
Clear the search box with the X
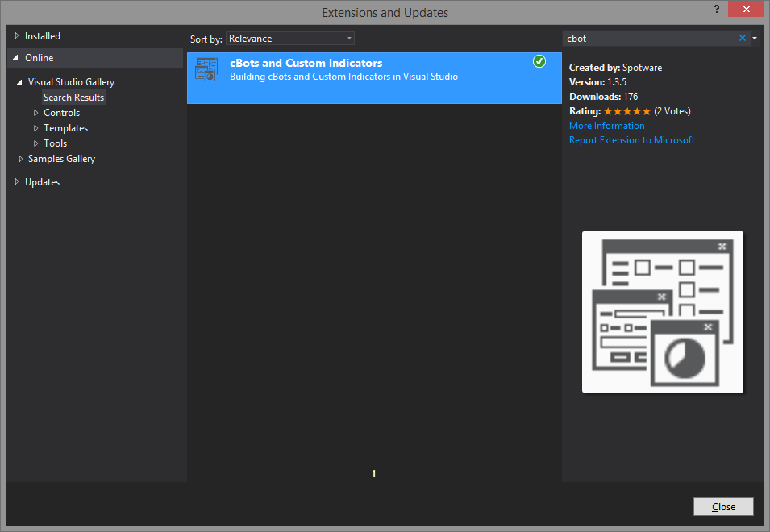(743, 38)
